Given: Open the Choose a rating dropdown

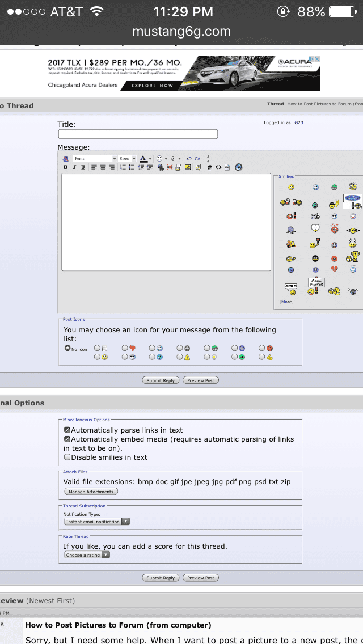Looking at the screenshot, I should (x=87, y=555).
